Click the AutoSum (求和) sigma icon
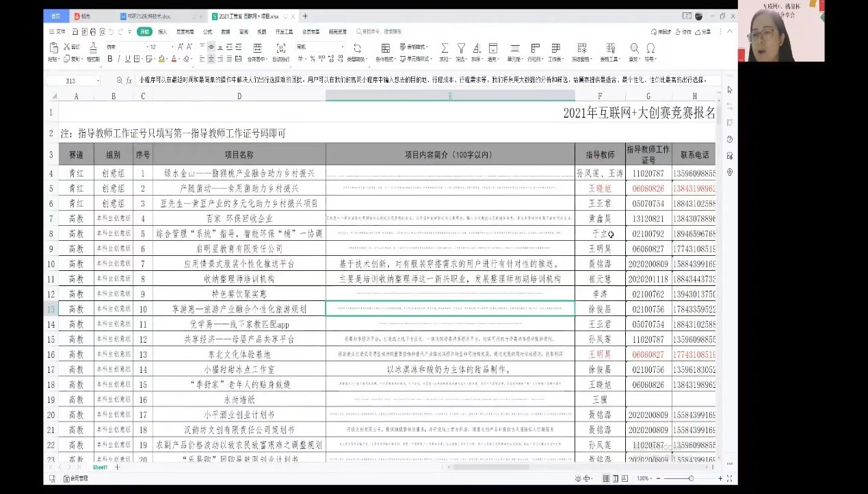The image size is (868, 494). (x=445, y=48)
